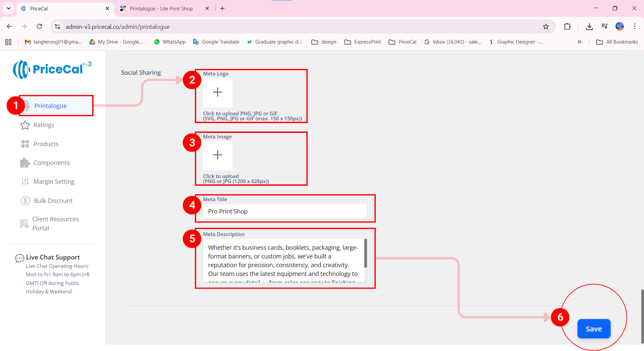Click the Meta Title input field
Viewport: 644px width, 351px height.
pyautogui.click(x=284, y=211)
